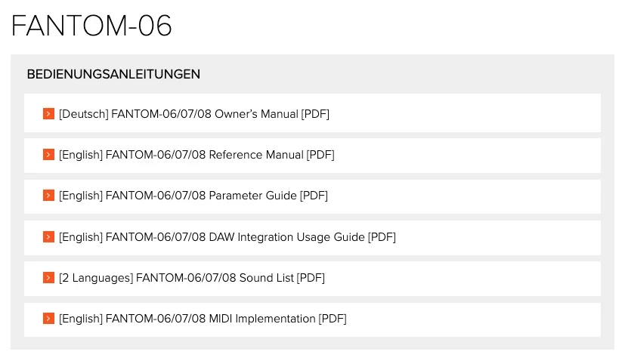Click the orange arrow icon beside Sound List
This screenshot has width=628, height=364.
(48, 278)
